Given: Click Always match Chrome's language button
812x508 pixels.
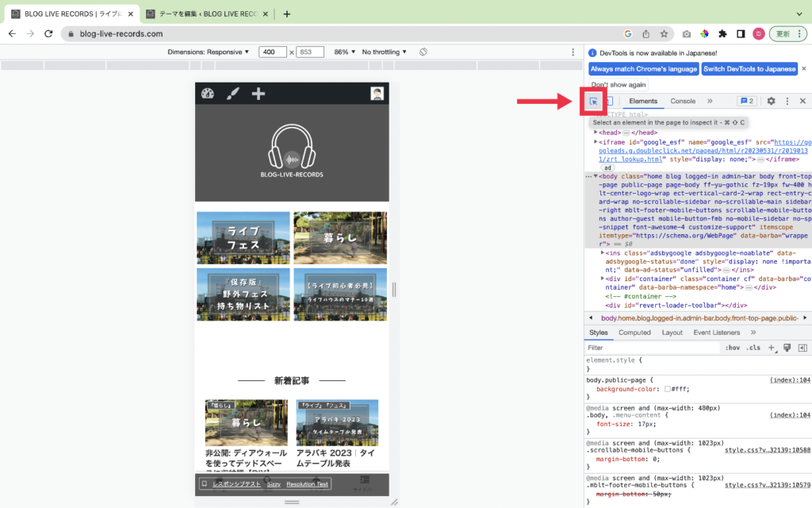Looking at the screenshot, I should (644, 68).
